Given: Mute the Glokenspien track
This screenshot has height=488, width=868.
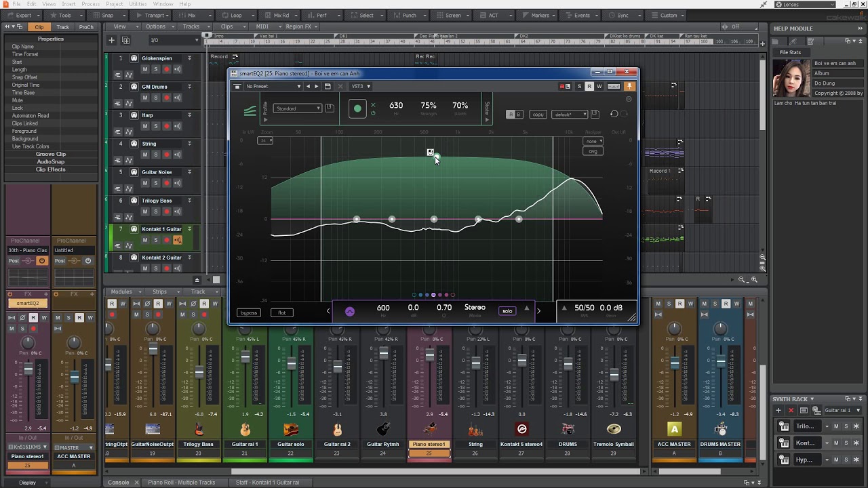Looking at the screenshot, I should point(144,69).
